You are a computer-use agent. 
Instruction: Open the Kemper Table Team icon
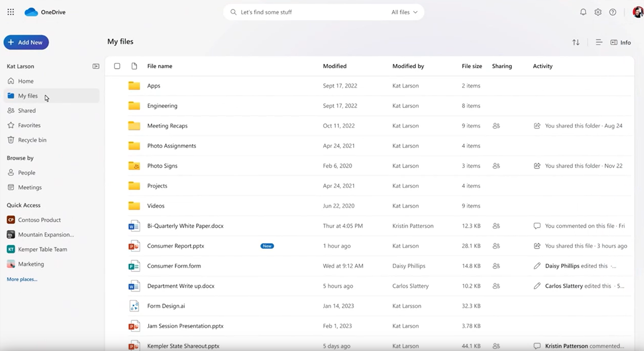[11, 249]
